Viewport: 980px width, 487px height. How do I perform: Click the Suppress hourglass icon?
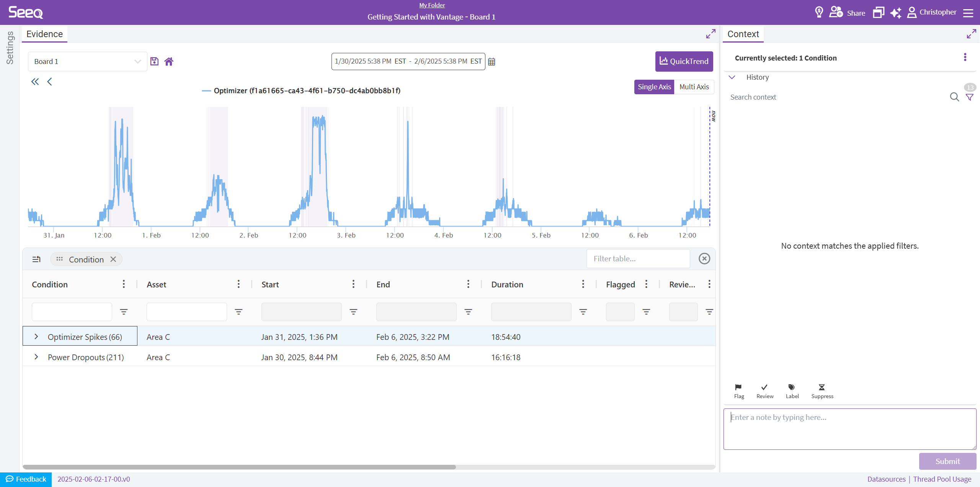[x=822, y=387]
